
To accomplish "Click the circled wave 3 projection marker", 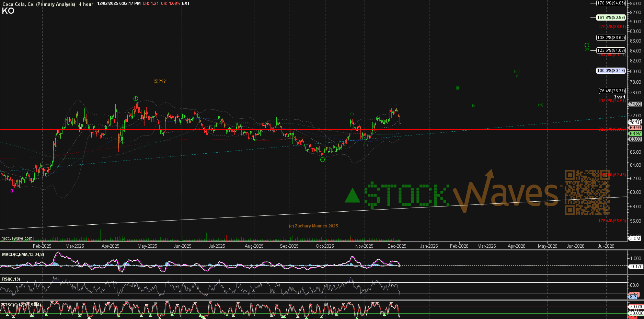I will point(587,45).
